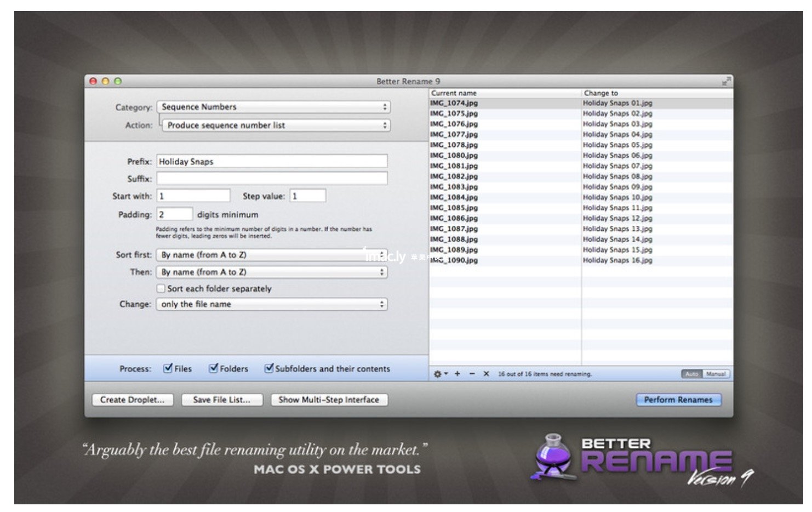This screenshot has height=512, width=812.
Task: Switch preview mode to Auto
Action: (x=691, y=374)
